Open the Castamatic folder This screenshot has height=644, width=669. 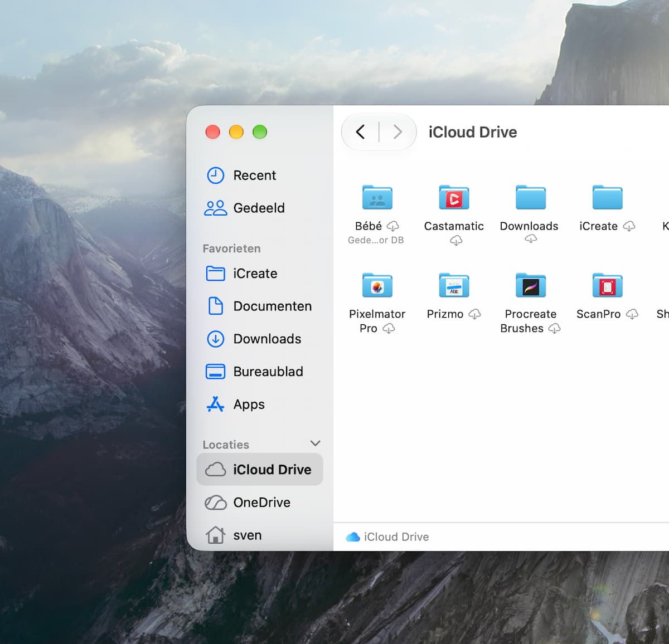[454, 197]
